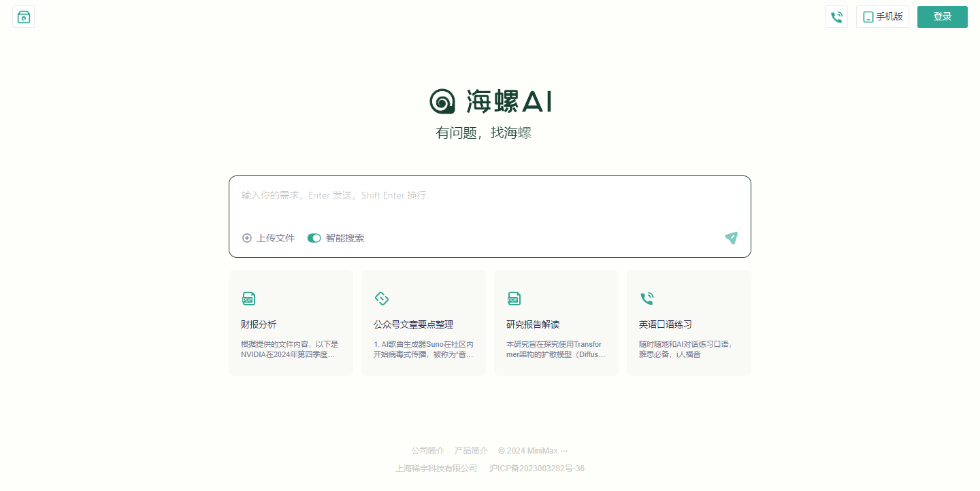The image size is (980, 491).
Task: Click the 有问题，找海螺 tagline
Action: coord(483,133)
